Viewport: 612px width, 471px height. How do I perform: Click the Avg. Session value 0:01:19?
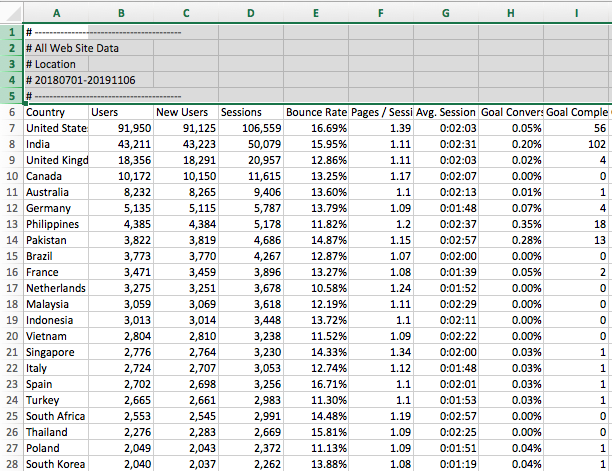[446, 464]
